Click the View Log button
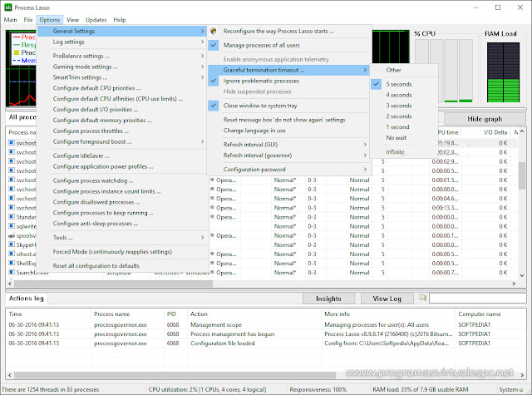 click(387, 299)
